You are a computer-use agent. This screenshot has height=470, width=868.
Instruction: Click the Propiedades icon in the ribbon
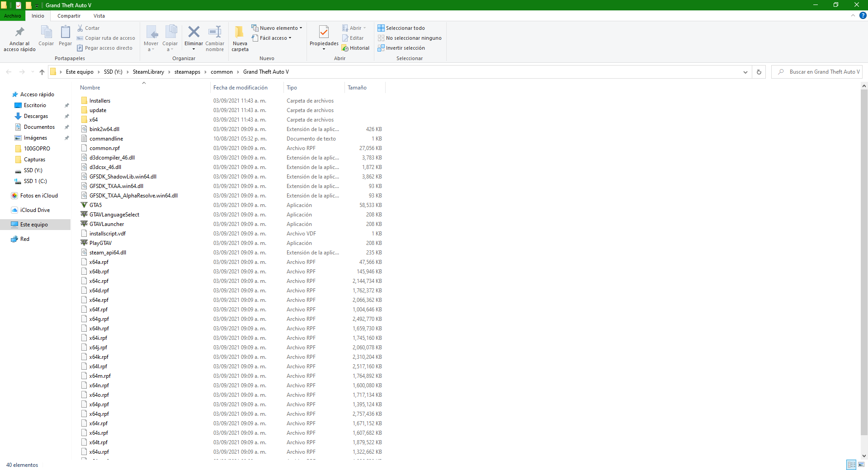pos(324,33)
